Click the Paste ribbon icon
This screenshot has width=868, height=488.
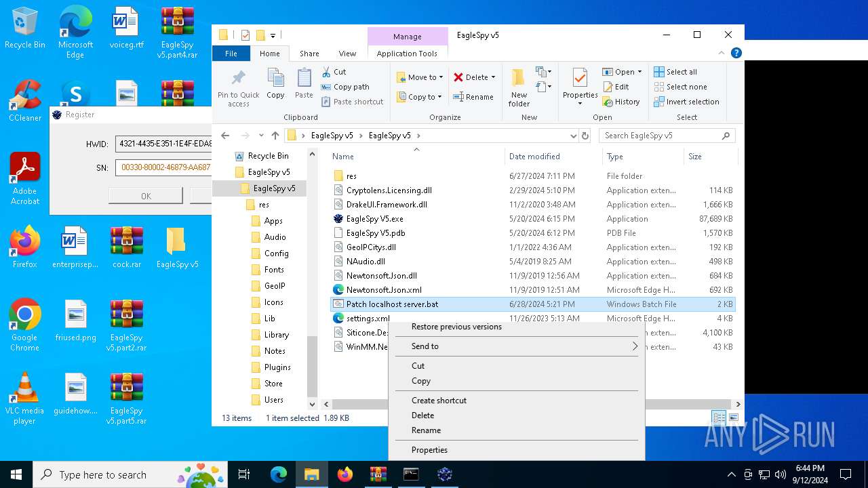click(304, 84)
